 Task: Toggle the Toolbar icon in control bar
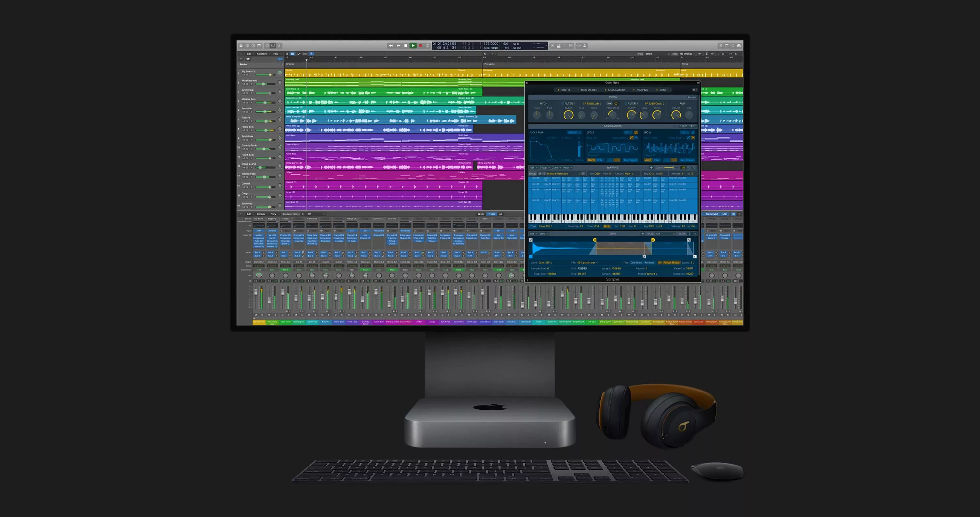tap(259, 46)
